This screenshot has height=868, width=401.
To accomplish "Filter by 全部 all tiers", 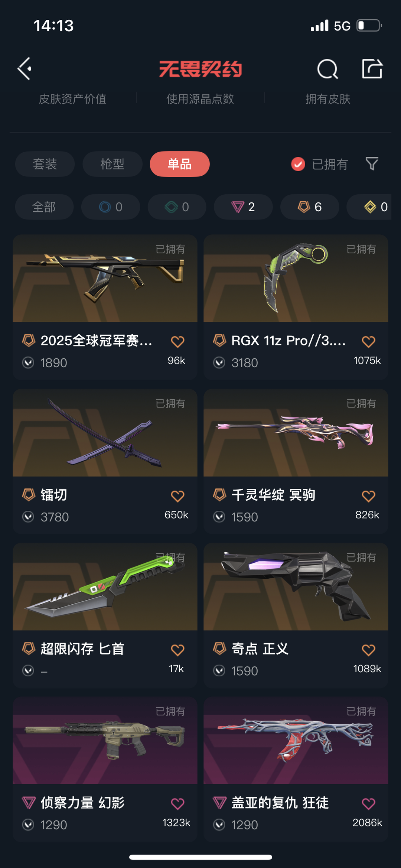I will click(x=44, y=207).
